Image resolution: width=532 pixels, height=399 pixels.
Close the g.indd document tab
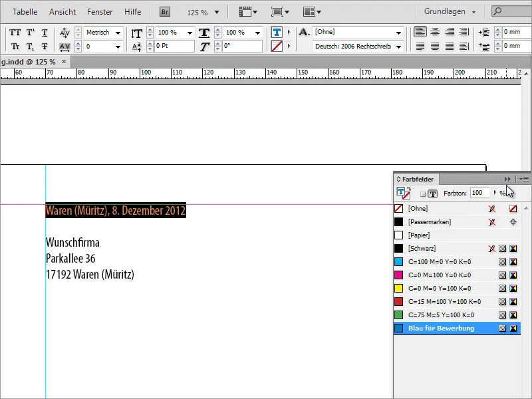click(x=64, y=62)
